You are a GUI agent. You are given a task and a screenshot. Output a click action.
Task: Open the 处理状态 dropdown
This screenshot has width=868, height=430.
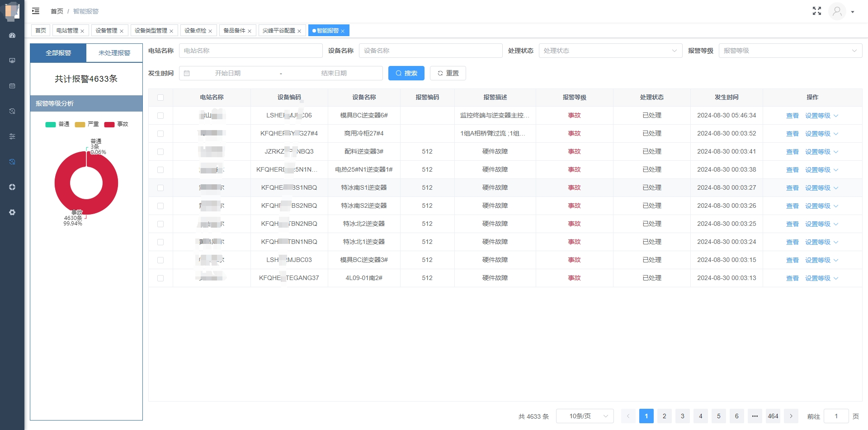click(x=610, y=51)
